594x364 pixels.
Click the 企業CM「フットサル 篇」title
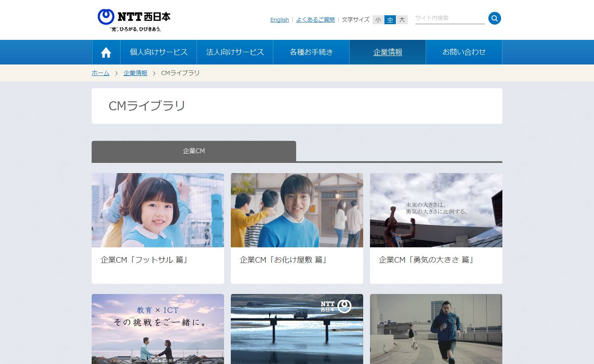pyautogui.click(x=144, y=260)
